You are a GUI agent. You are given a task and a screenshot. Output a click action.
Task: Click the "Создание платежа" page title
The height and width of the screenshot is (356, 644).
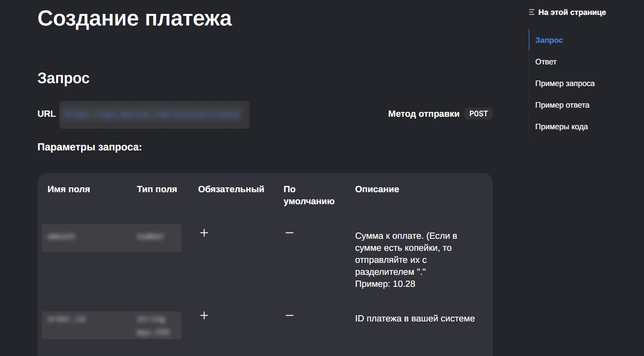[x=134, y=18]
